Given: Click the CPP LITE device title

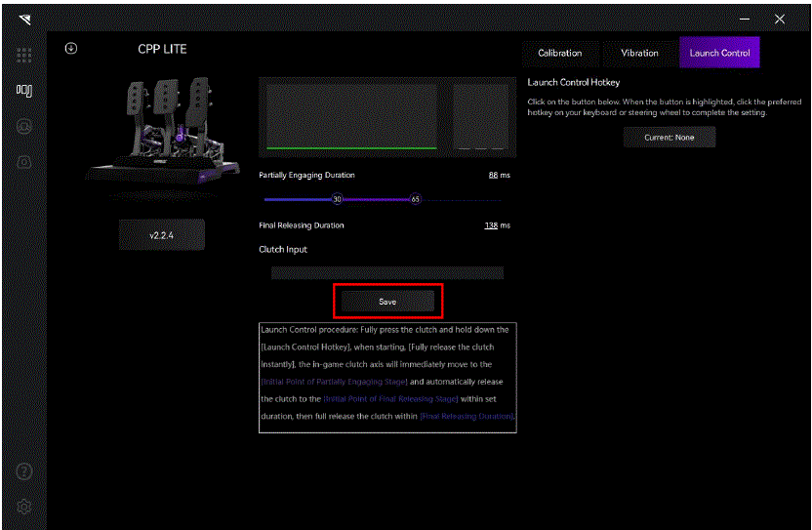Looking at the screenshot, I should [162, 49].
